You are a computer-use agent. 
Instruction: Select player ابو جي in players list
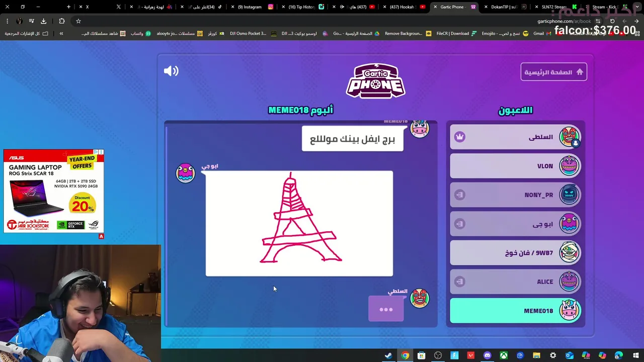coord(515,224)
